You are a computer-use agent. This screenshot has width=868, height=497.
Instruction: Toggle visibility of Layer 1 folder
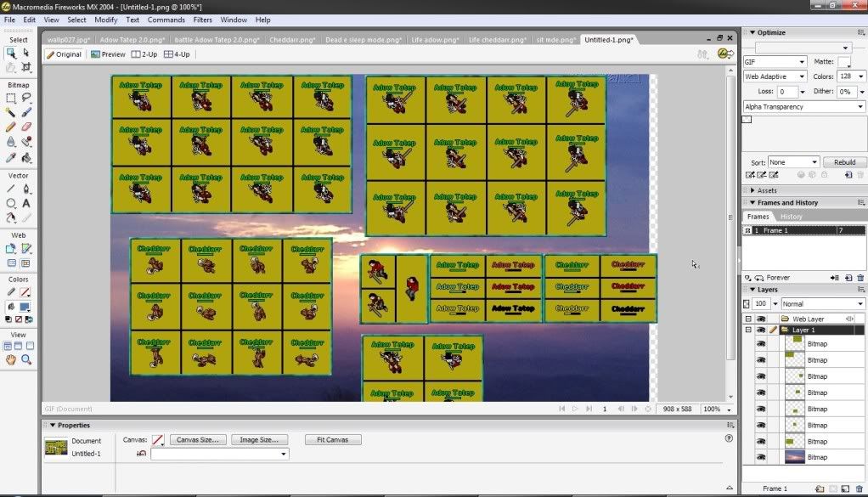point(760,330)
